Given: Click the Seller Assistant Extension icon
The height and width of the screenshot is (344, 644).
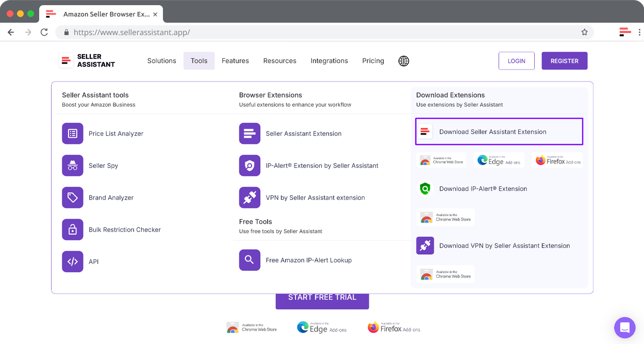Looking at the screenshot, I should click(x=250, y=133).
